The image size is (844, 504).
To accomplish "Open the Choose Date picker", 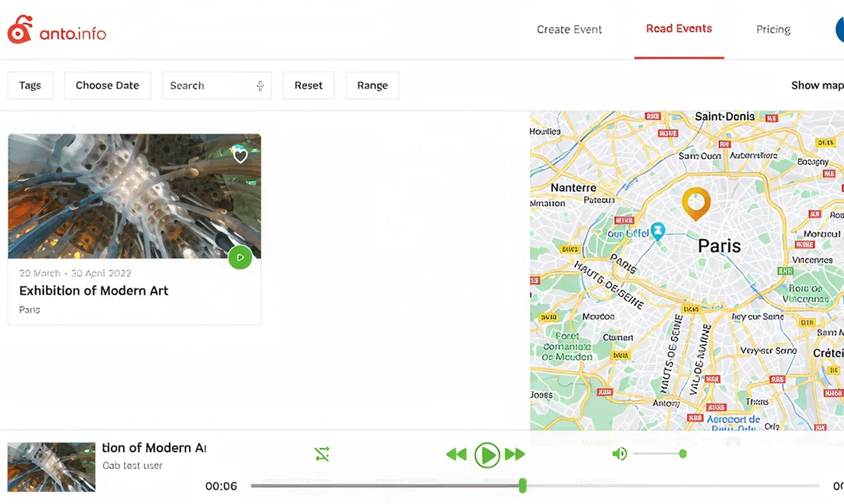I will (108, 86).
